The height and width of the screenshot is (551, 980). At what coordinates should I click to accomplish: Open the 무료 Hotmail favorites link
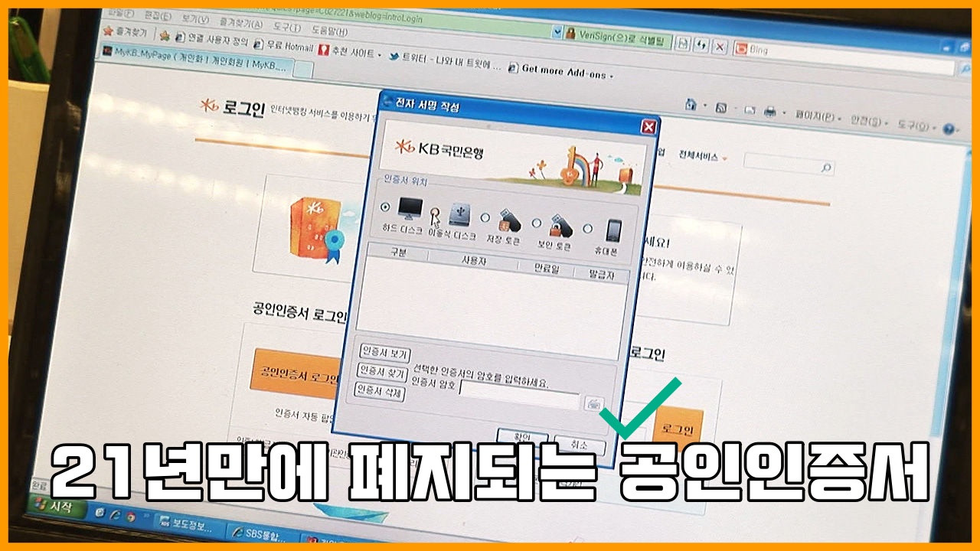coord(284,45)
